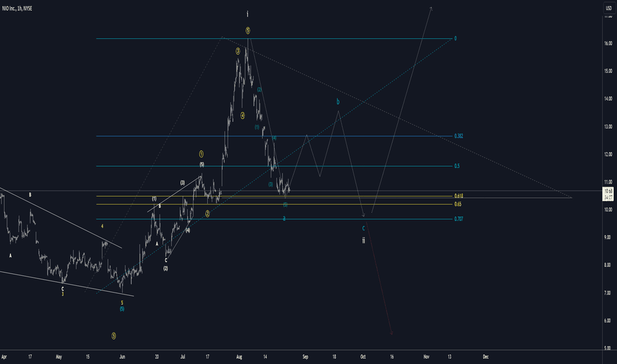Screen dimensions: 617x364
Task: Click the Dec date on time axis
Action: 485,357
